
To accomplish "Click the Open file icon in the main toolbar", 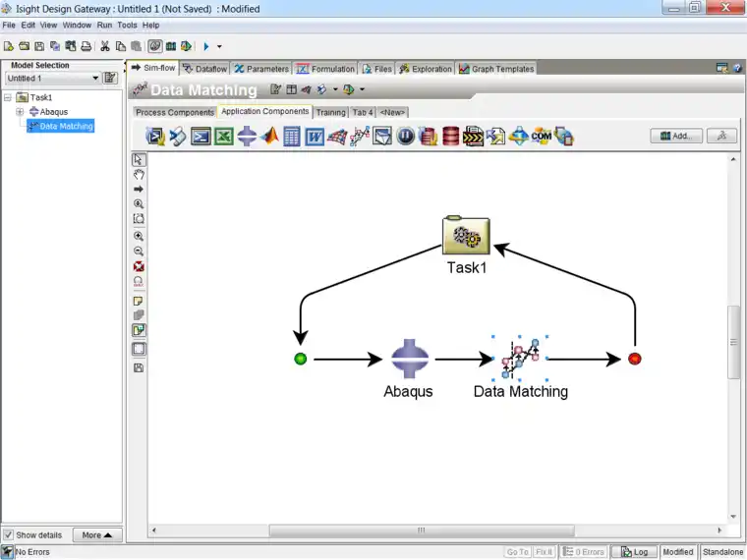I will point(24,46).
